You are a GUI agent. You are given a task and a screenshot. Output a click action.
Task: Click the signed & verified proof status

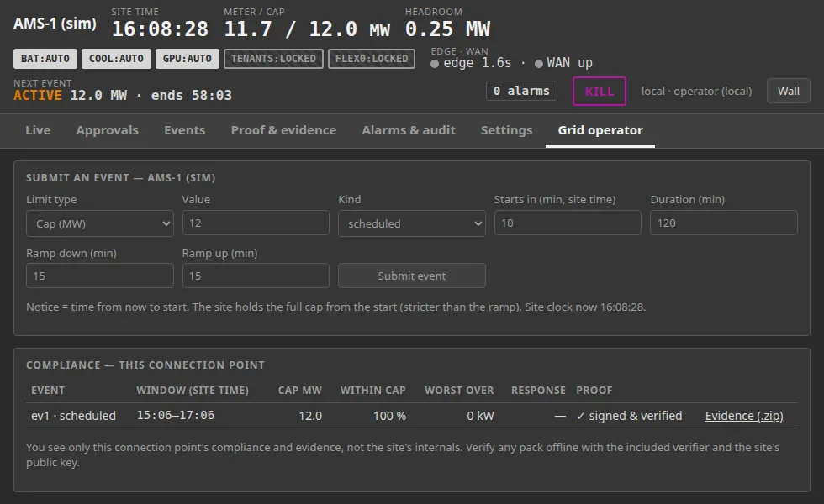tap(629, 416)
